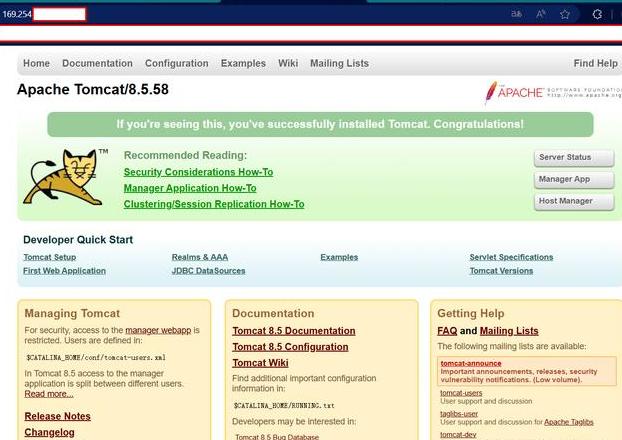Open Manager Application How-To link
The height and width of the screenshot is (440, 622).
[190, 188]
